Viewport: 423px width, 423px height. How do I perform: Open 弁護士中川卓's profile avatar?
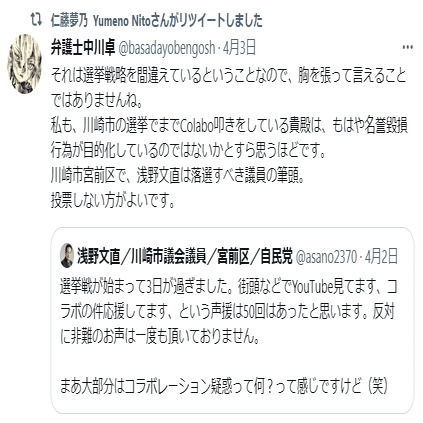pyautogui.click(x=24, y=64)
